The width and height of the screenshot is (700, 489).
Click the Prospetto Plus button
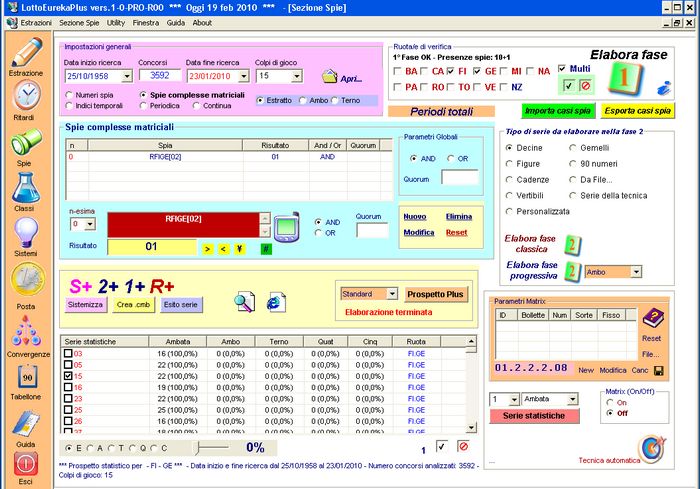coord(435,294)
